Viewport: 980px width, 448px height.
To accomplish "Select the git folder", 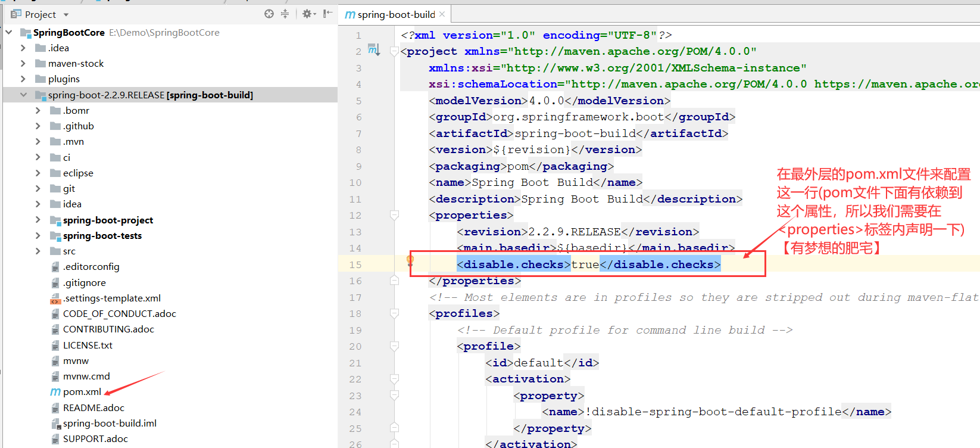I will click(69, 188).
